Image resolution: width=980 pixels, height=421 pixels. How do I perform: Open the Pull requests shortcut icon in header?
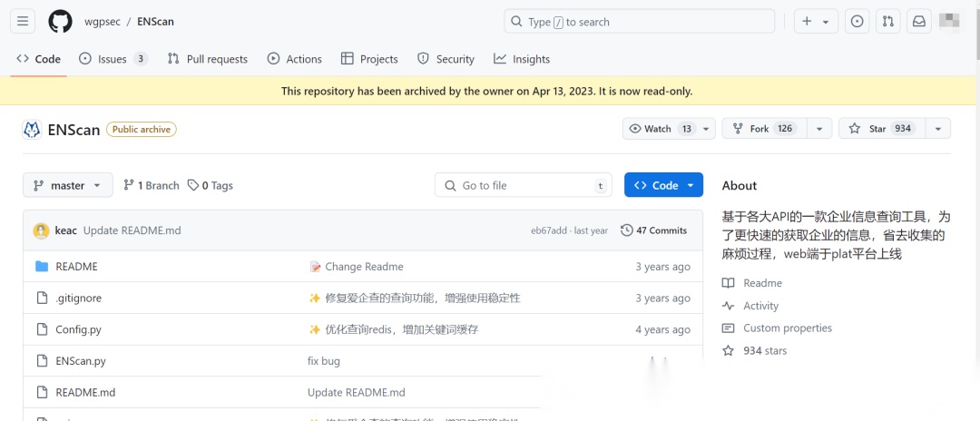click(888, 21)
